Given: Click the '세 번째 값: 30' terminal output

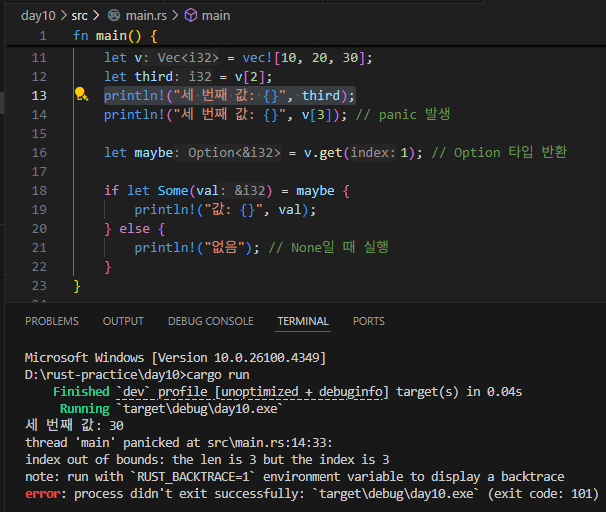Looking at the screenshot, I should click(x=74, y=425).
